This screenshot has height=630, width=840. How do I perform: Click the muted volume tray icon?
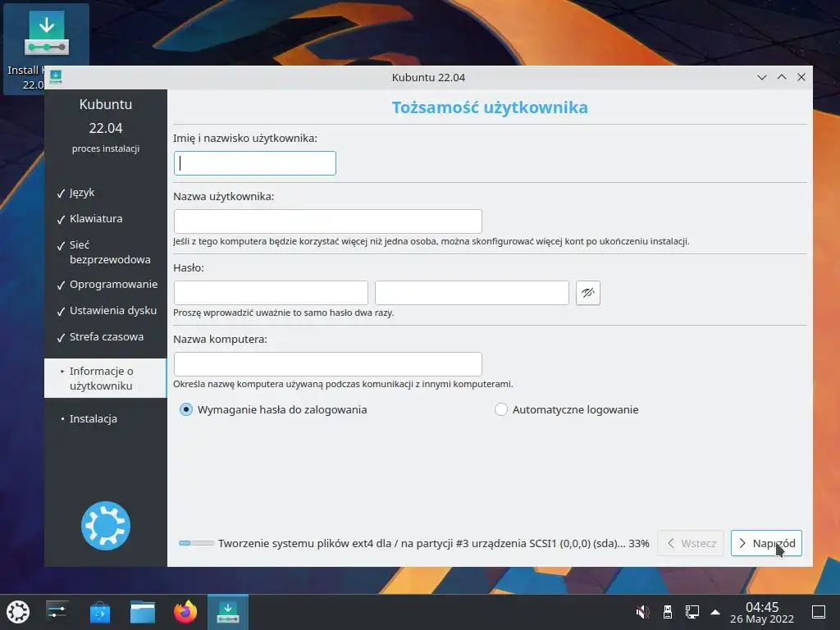click(642, 612)
